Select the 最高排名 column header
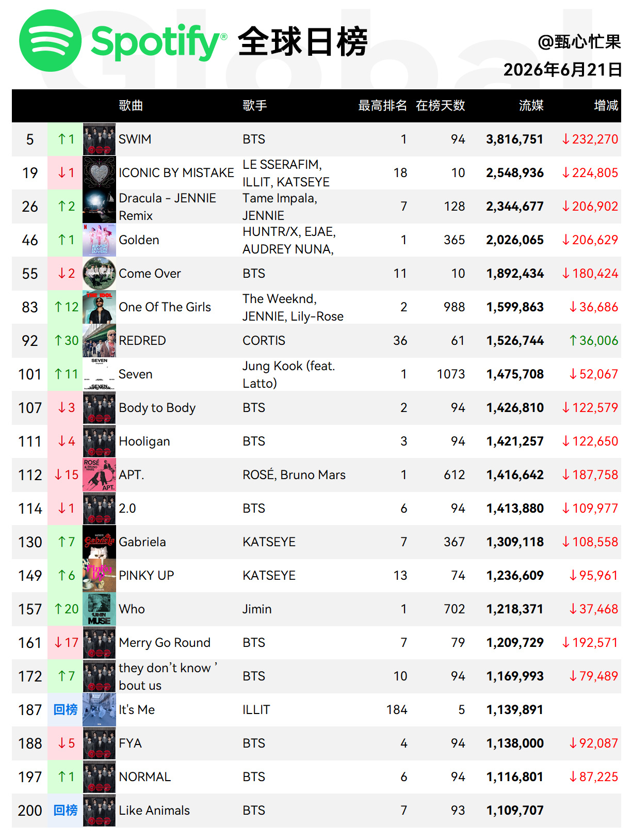632x840 pixels. point(382,106)
